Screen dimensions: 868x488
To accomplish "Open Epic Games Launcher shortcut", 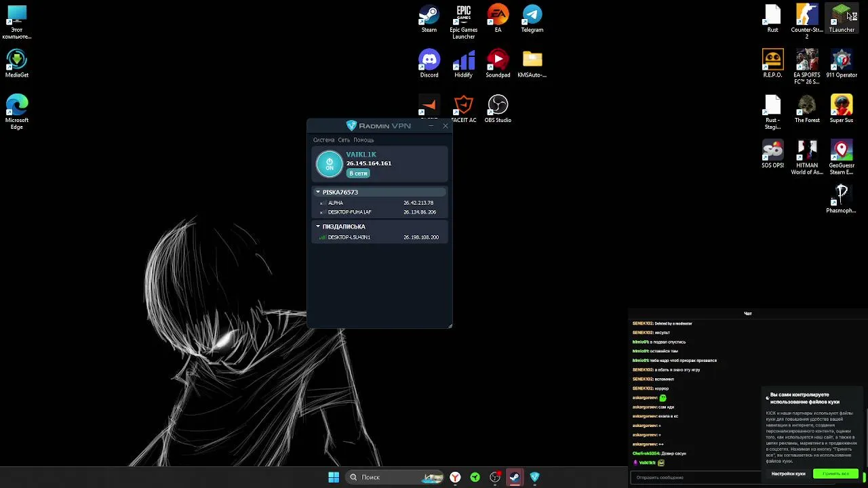I will pyautogui.click(x=464, y=22).
